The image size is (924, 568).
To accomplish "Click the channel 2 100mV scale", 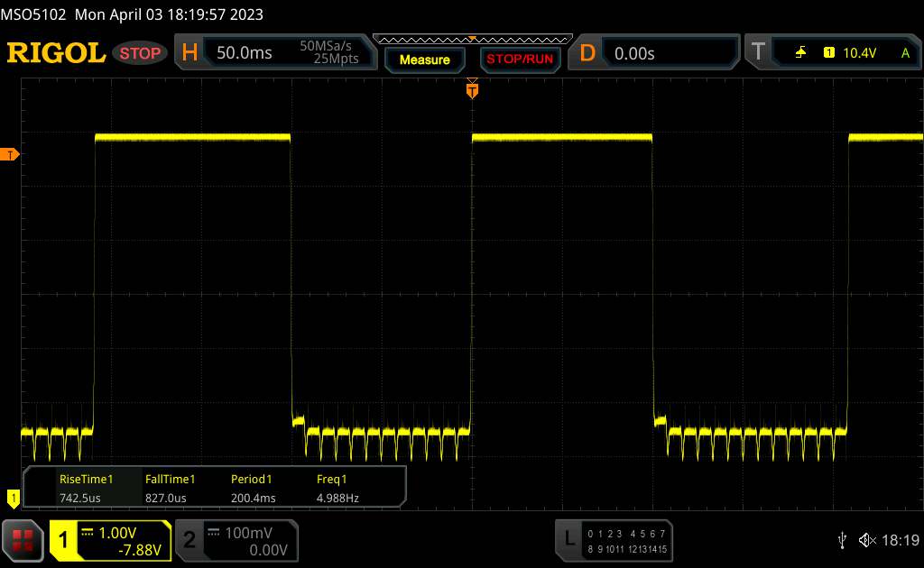I will [248, 533].
